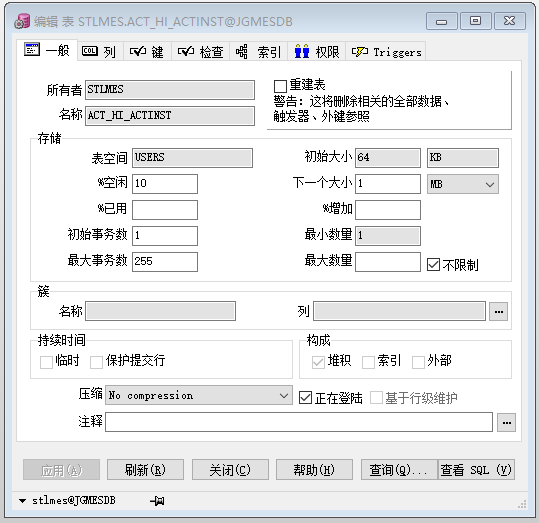This screenshot has height=523, width=539.
Task: Click the ellipsis button next to 簇 列 field
Action: (x=498, y=312)
